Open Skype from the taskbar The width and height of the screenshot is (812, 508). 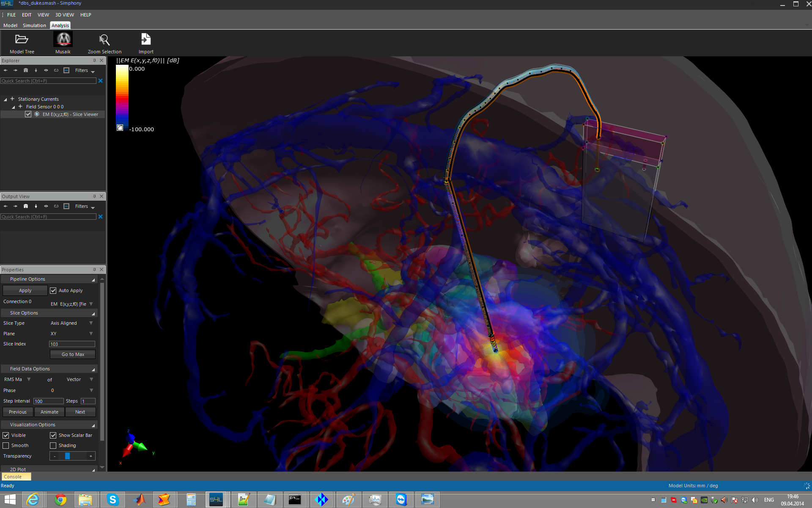pos(112,500)
